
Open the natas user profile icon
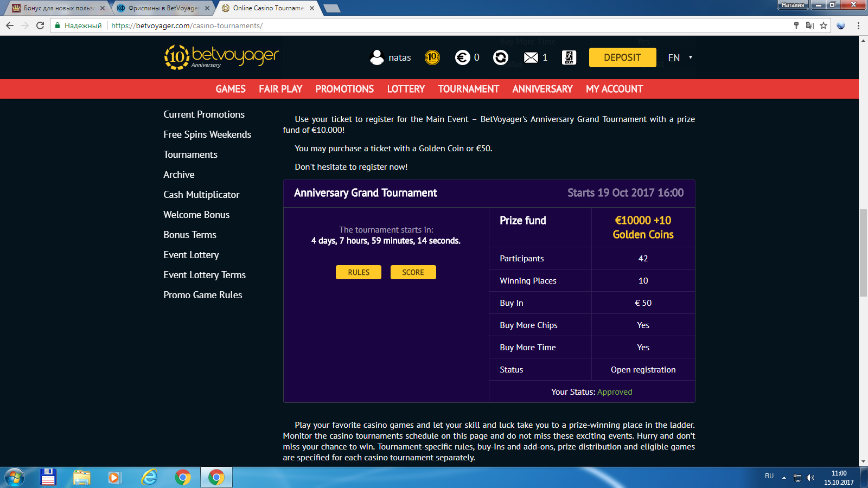pos(376,57)
